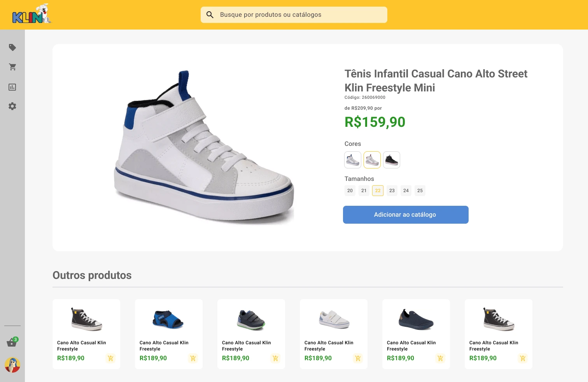Open settings gear in sidebar
Image resolution: width=588 pixels, height=382 pixels.
point(12,106)
